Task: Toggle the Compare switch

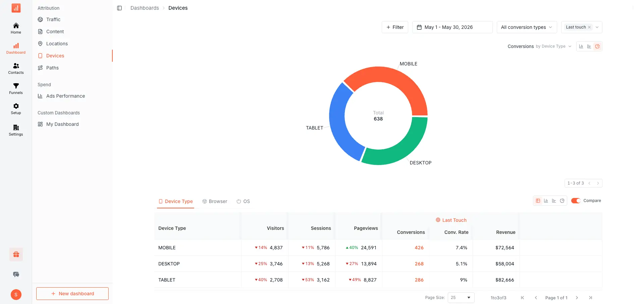Action: [576, 201]
